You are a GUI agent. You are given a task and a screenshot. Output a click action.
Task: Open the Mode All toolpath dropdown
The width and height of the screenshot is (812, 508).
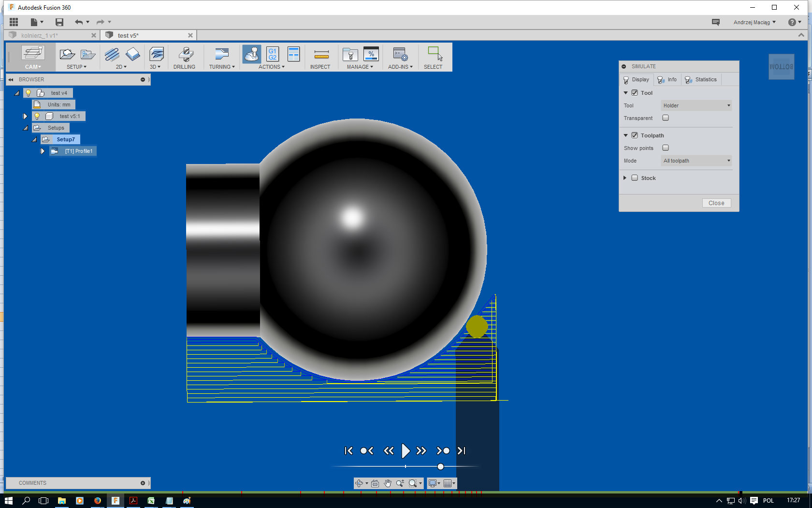tap(696, 161)
